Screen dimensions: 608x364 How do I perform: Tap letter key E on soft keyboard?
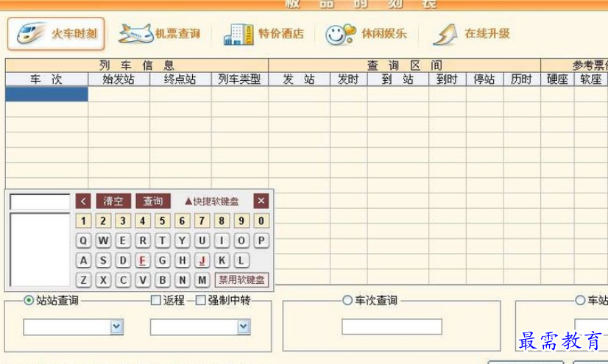(x=122, y=241)
